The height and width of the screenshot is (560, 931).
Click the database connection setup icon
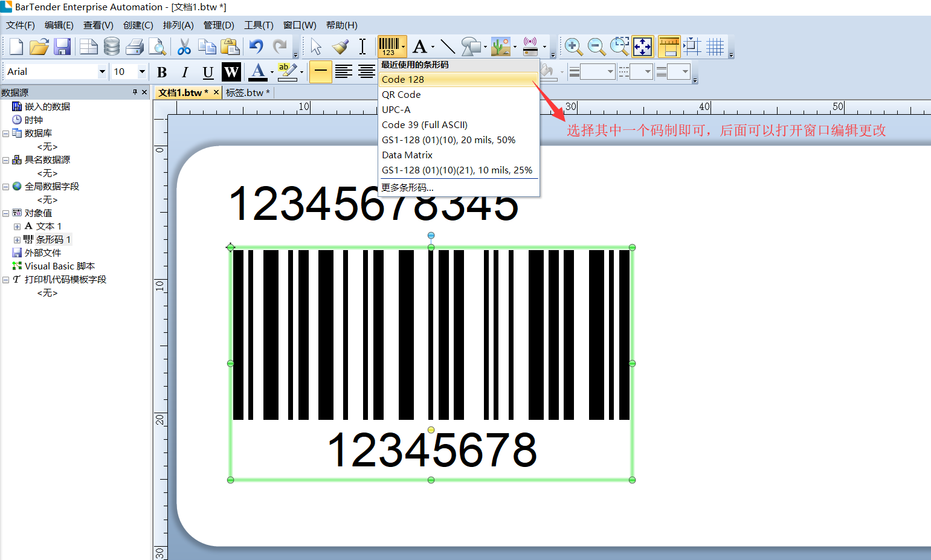coord(112,47)
